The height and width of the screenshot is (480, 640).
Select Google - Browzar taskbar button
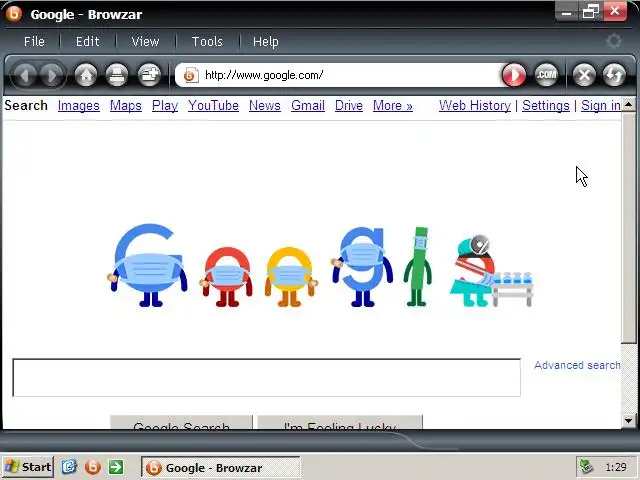[221, 467]
